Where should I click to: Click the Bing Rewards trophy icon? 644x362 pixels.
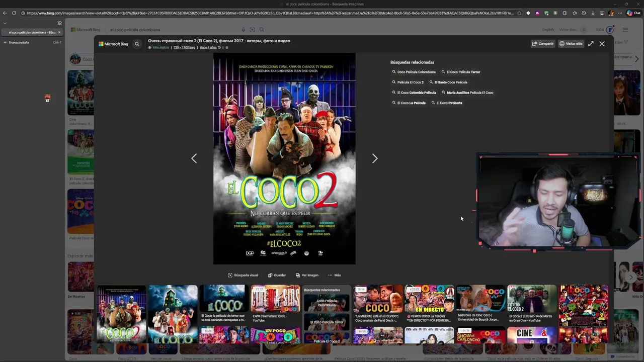tap(610, 30)
